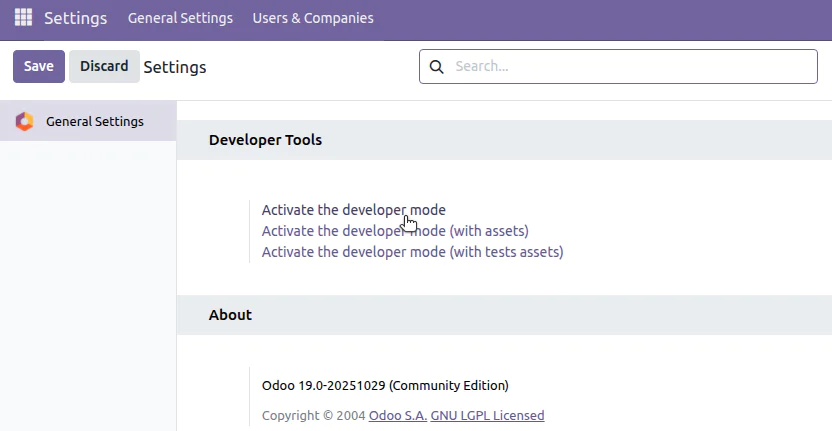Open the apps grid menu icon
The image size is (832, 431).
pyautogui.click(x=23, y=18)
